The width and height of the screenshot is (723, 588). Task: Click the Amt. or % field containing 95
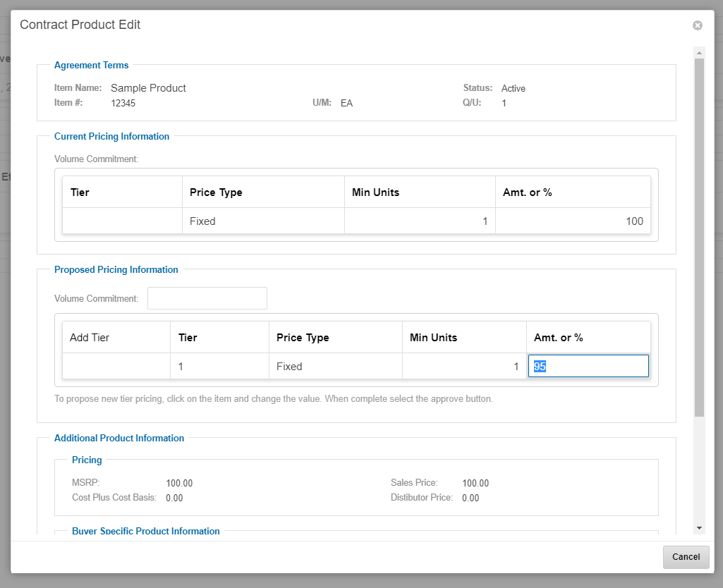[588, 367]
